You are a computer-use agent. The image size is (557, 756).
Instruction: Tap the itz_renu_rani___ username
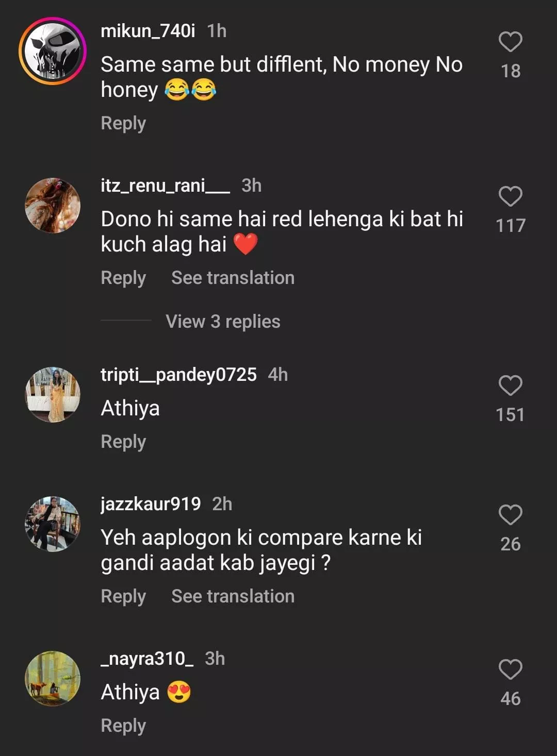point(165,186)
